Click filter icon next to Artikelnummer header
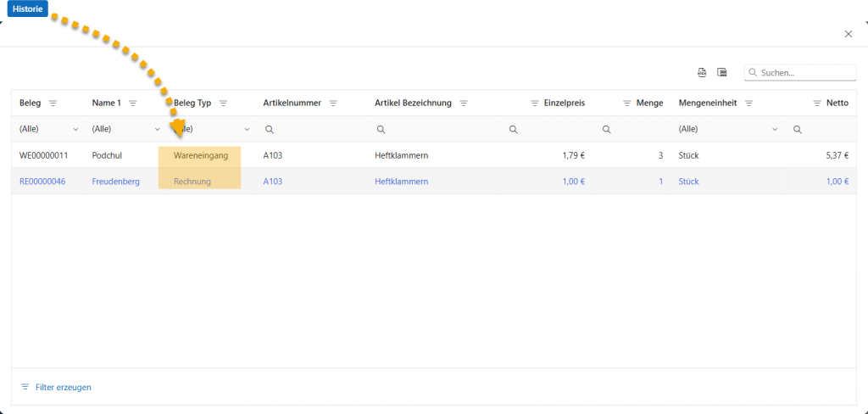This screenshot has height=414, width=868. (x=333, y=103)
